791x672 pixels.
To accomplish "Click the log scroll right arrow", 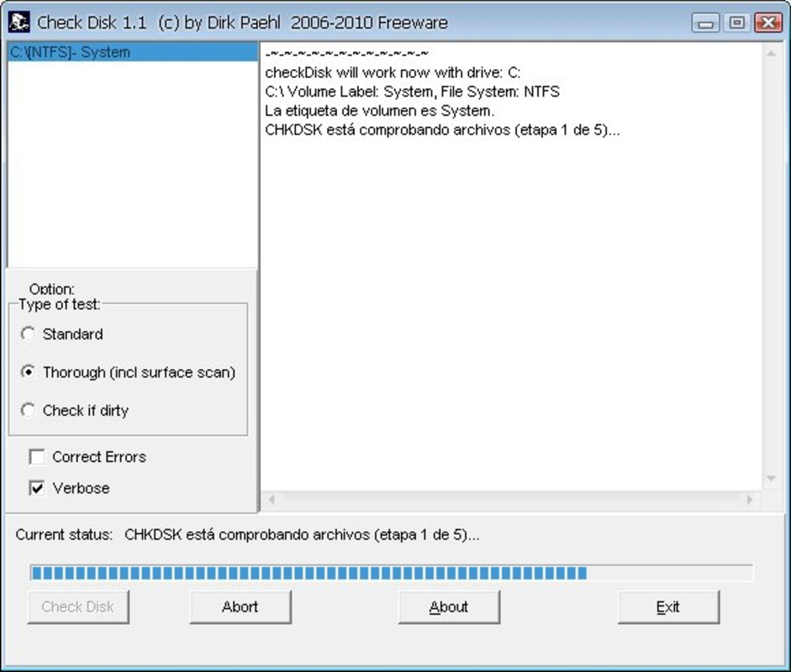I will [x=750, y=500].
